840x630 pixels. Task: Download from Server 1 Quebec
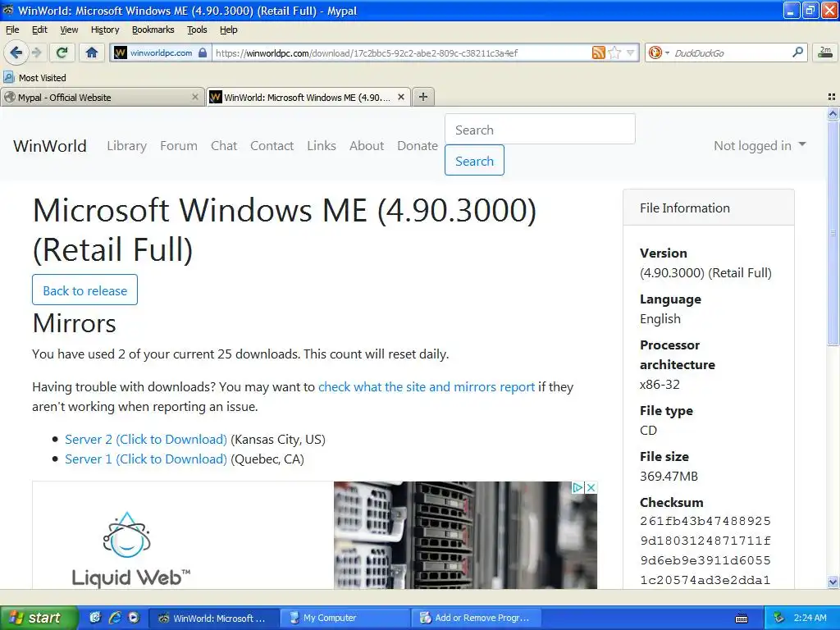146,459
